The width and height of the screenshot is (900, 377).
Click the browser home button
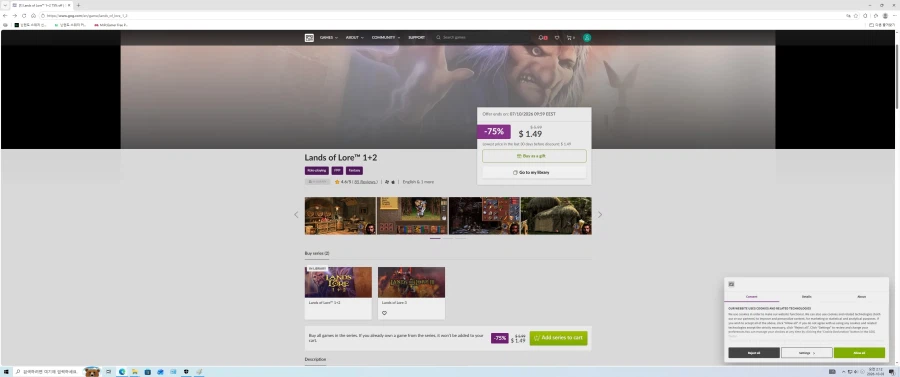(x=33, y=15)
